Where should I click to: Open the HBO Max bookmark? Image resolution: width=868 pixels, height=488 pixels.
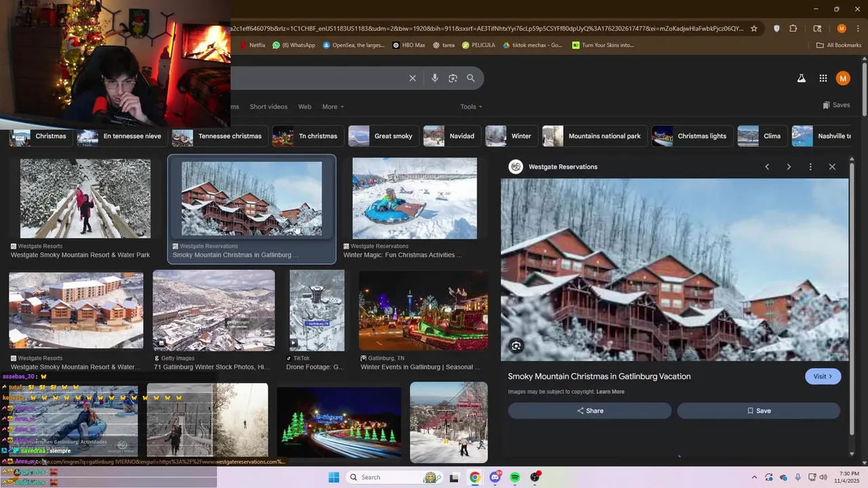click(x=409, y=45)
